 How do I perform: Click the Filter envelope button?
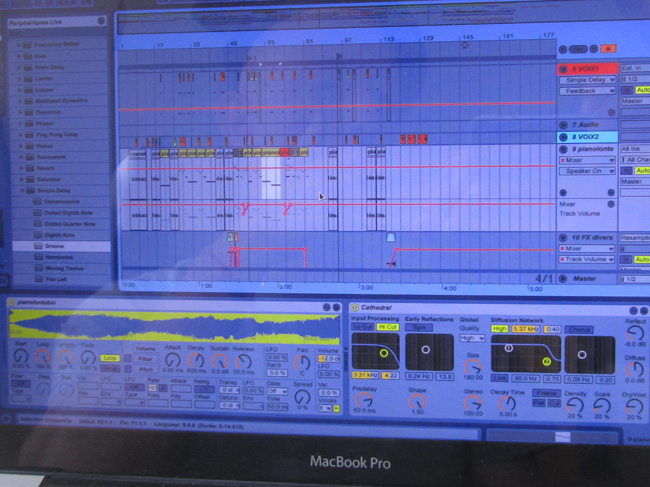click(x=145, y=359)
